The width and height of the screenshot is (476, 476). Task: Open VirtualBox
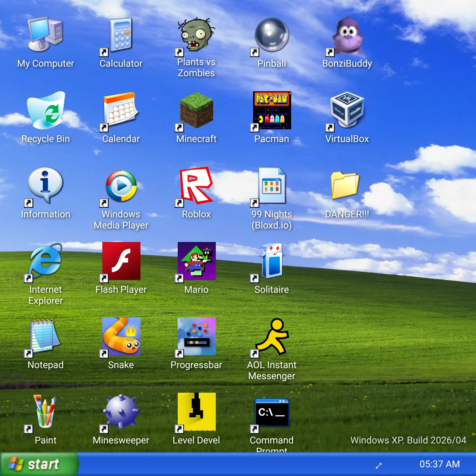coord(347,109)
